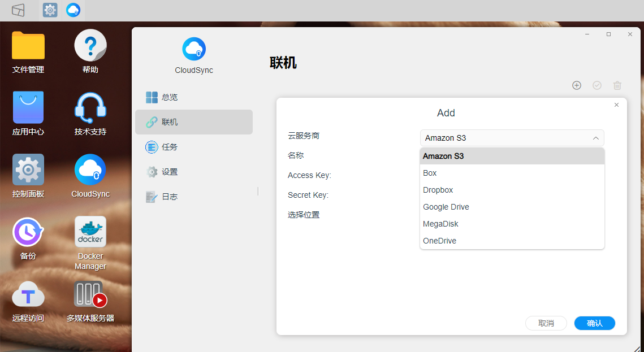The width and height of the screenshot is (644, 352).
Task: Switch to CloudSync in top taskbar
Action: tap(73, 10)
